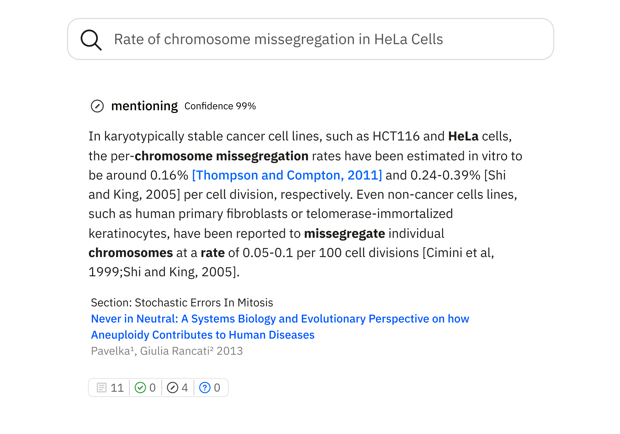
Task: Click the mentioning citations count icon
Action: (171, 387)
